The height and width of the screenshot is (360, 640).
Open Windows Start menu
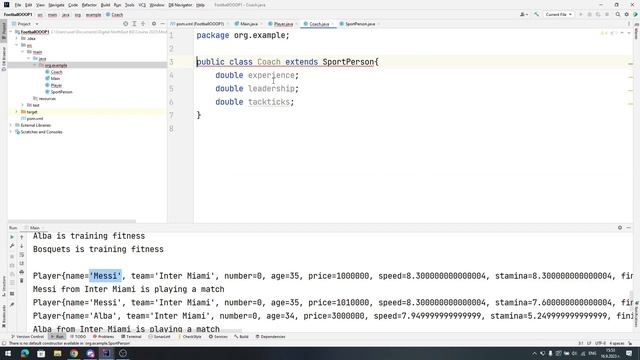[x=8, y=353]
